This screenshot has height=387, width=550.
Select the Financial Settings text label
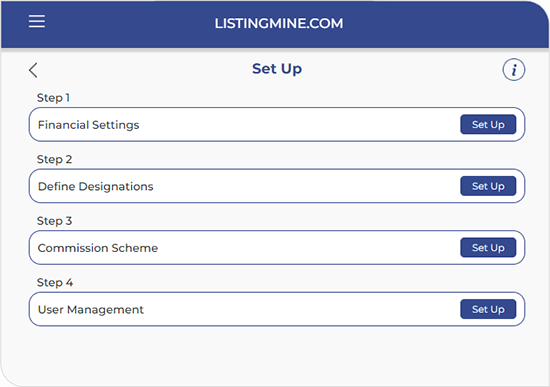[x=88, y=125]
